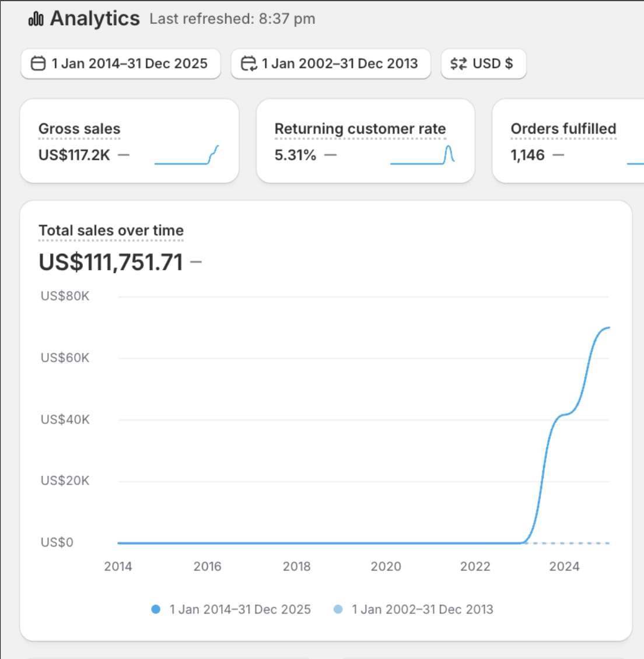Click the Returning customer rate sparkline
The image size is (644, 659).
point(422,155)
